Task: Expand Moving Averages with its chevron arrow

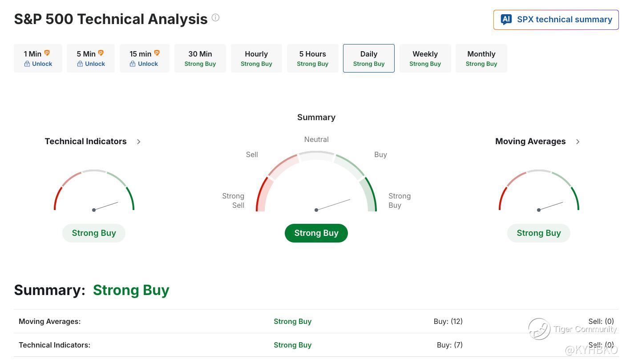Action: tap(578, 142)
